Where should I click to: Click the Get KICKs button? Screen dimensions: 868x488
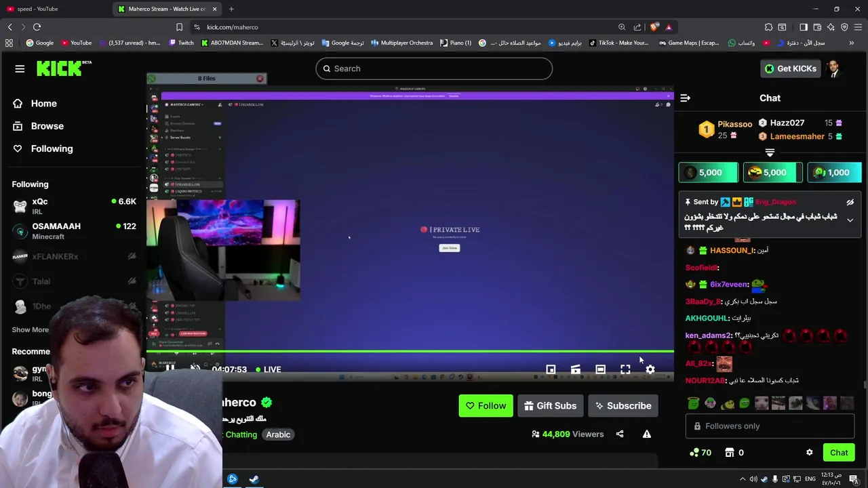790,68
